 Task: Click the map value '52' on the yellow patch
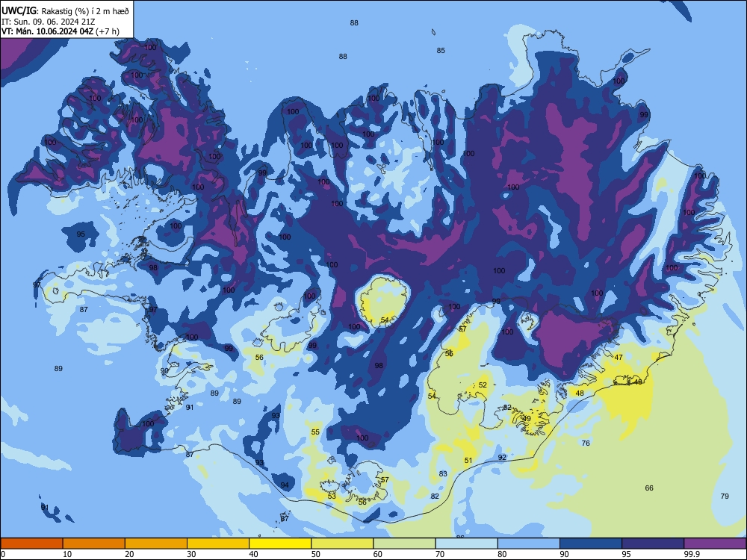483,385
